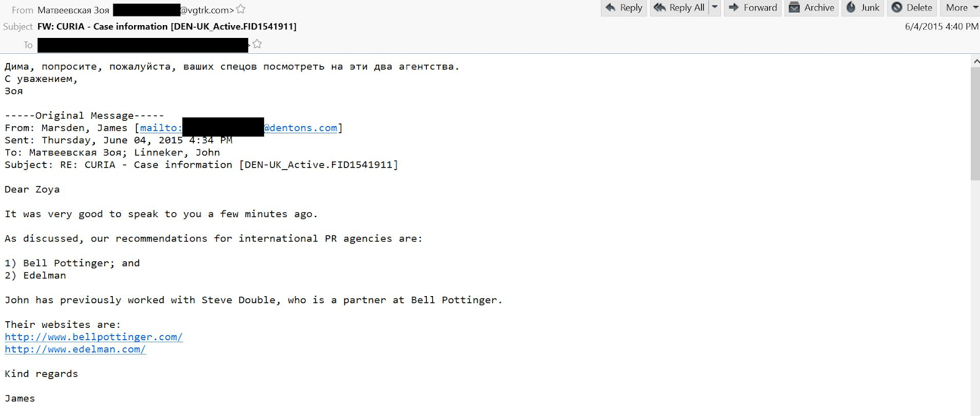
Task: Click the date 6/4/2015 4:40 PM
Action: pos(941,27)
